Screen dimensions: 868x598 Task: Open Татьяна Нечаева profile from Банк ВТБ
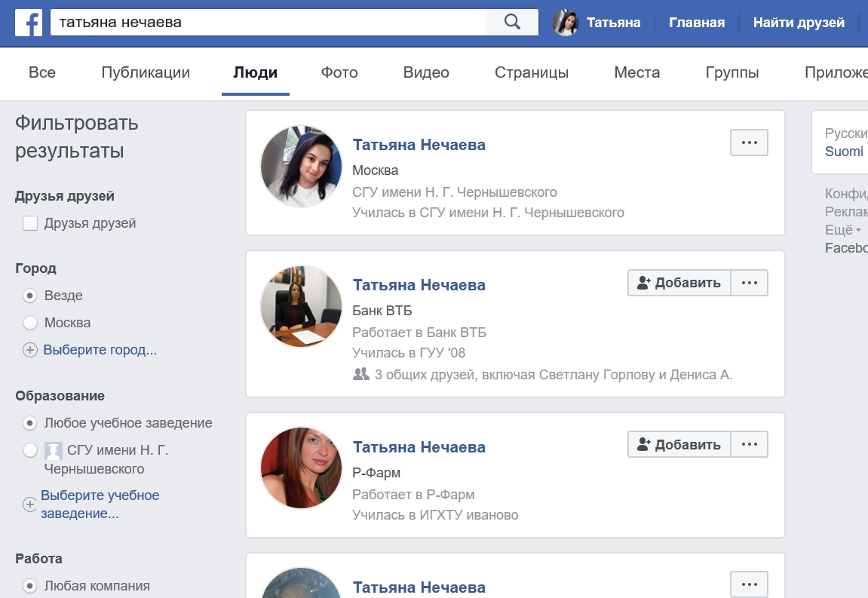click(419, 284)
